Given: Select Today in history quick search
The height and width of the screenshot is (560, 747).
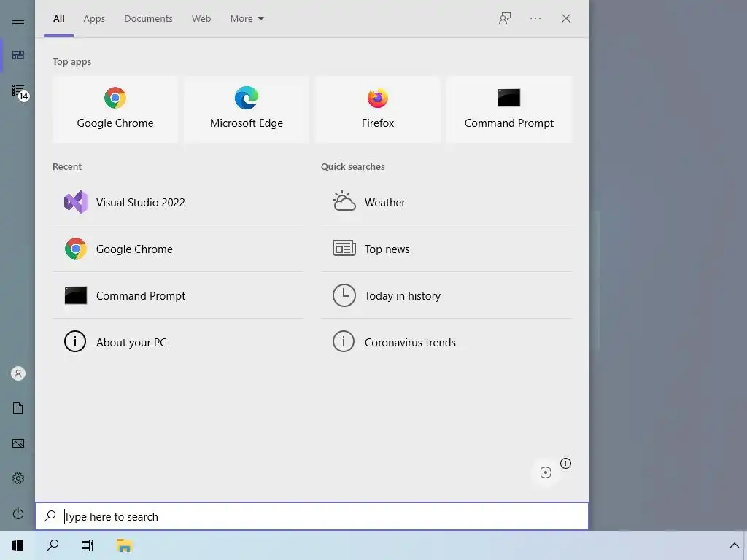Looking at the screenshot, I should [x=446, y=296].
